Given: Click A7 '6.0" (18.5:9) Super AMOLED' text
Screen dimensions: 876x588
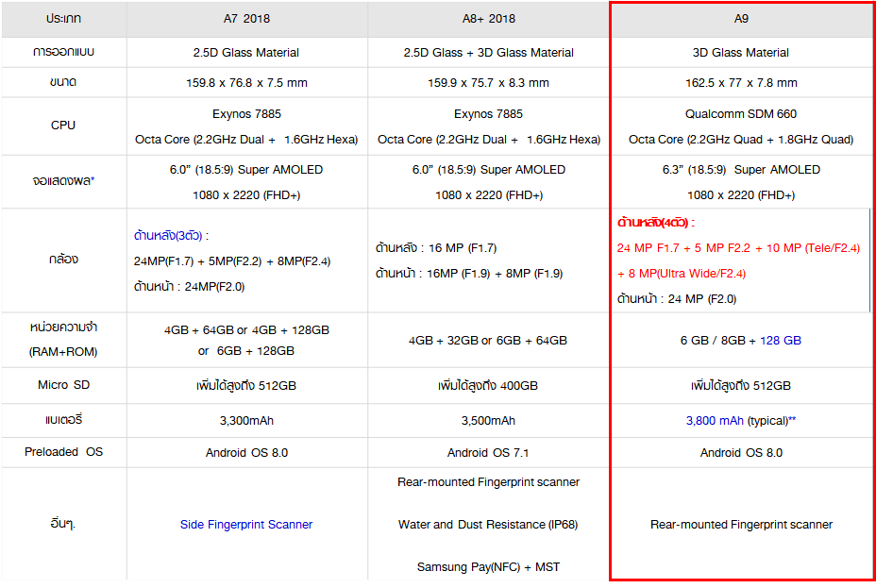Looking at the screenshot, I should point(246,170).
